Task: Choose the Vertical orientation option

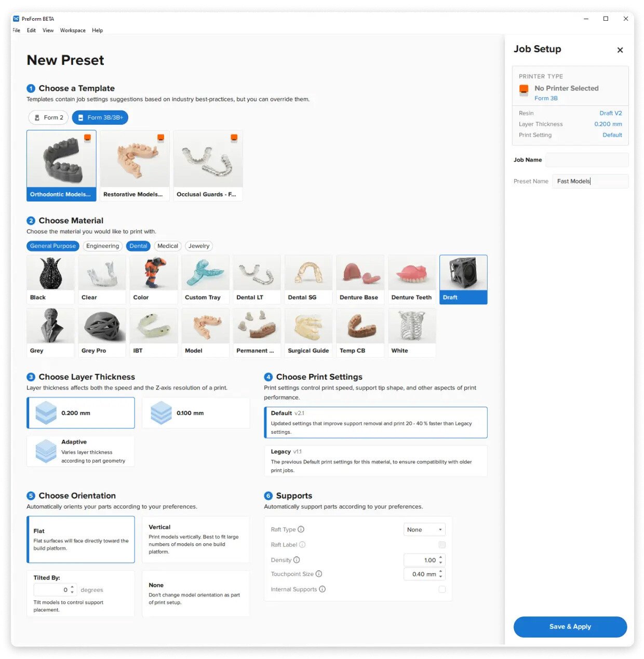Action: pyautogui.click(x=196, y=540)
